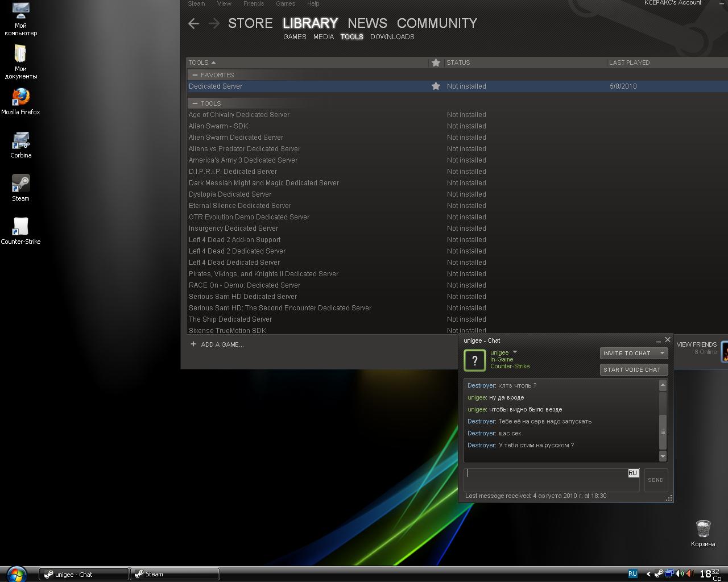Image resolution: width=728 pixels, height=582 pixels.
Task: Click the friend avatar beside View Friends
Action: (725, 351)
